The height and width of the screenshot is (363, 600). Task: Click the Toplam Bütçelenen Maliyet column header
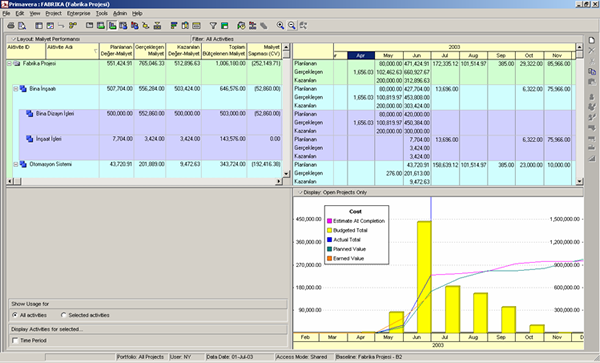click(224, 51)
